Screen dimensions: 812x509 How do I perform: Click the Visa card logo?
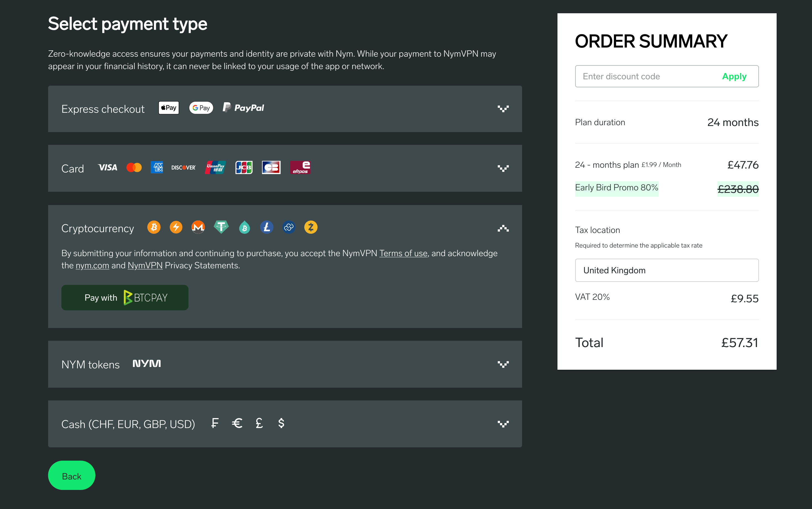[108, 167]
